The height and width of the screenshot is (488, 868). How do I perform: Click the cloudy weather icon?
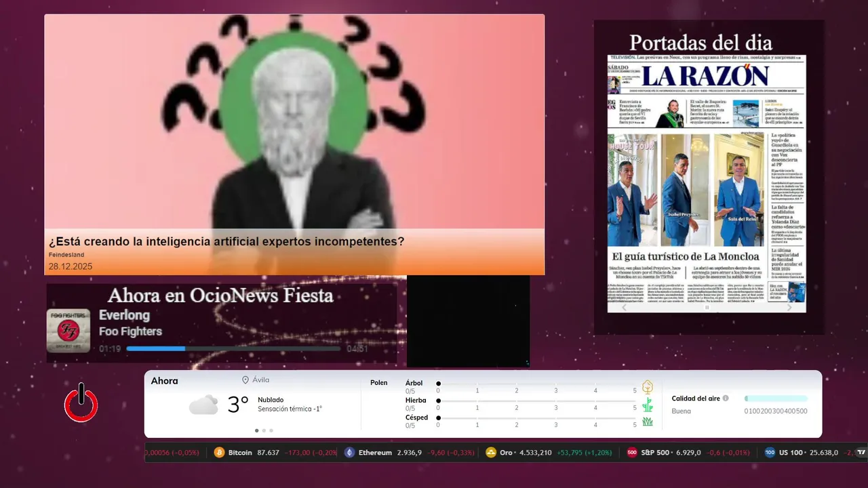(x=203, y=405)
